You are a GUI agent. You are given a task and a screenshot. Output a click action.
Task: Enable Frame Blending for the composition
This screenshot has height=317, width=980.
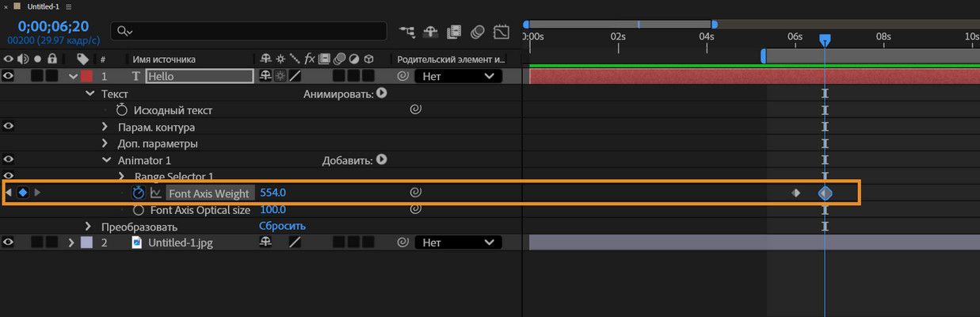pyautogui.click(x=454, y=32)
